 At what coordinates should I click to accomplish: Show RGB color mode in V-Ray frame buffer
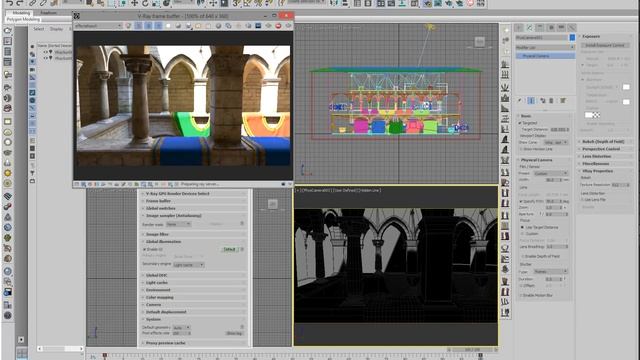click(129, 26)
